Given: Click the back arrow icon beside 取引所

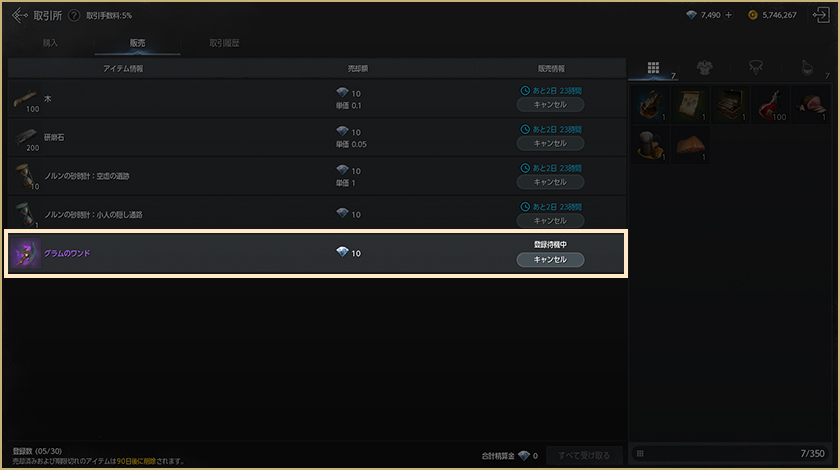Looking at the screenshot, I should 19,15.
